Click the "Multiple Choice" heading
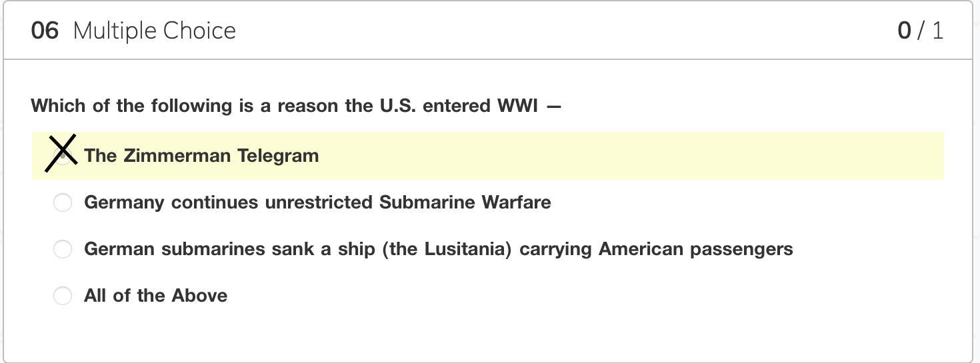 (x=154, y=31)
